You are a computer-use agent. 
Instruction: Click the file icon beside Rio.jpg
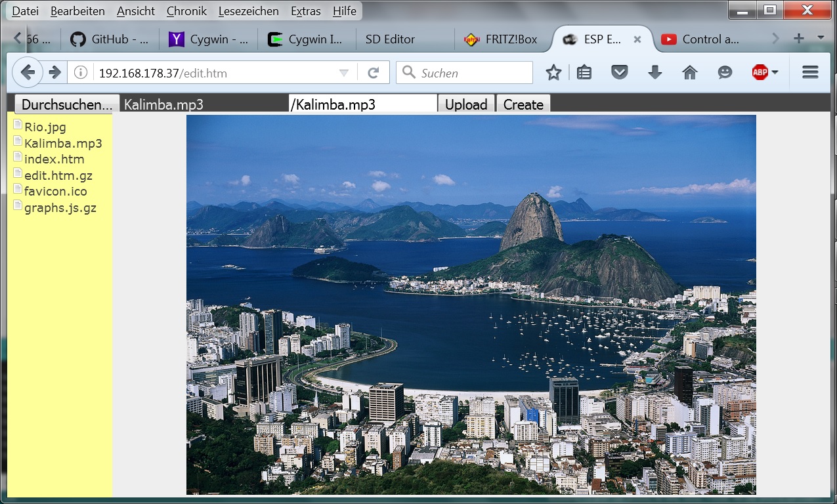[18, 125]
